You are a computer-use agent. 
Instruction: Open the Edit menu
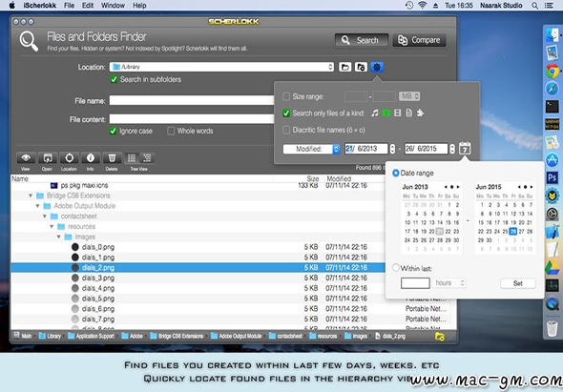(x=88, y=6)
